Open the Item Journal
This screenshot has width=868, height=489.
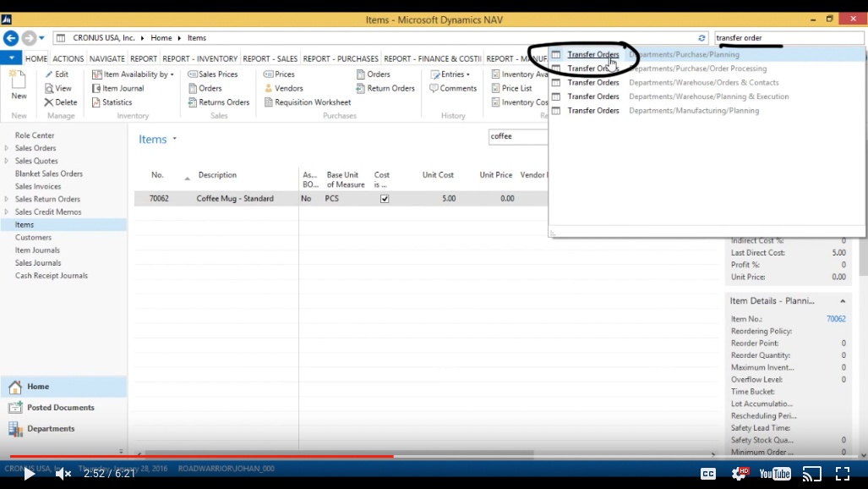tap(118, 88)
